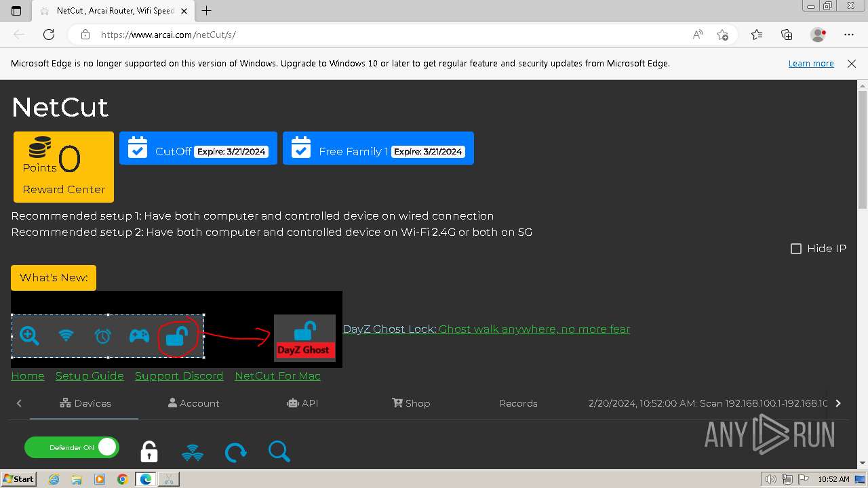Open the Setup Guide link
The image size is (868, 488).
click(90, 376)
